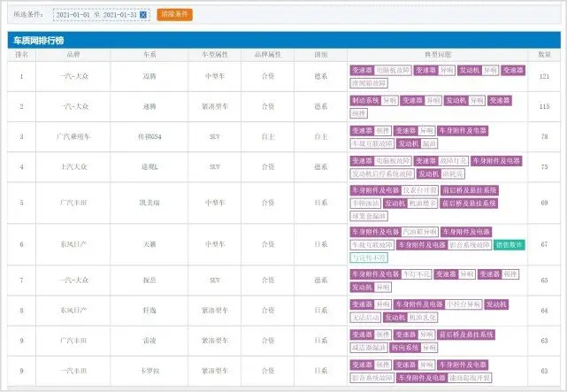The height and width of the screenshot is (392, 567).
Task: Click the 车质网排行榜 title bar
Action: point(284,40)
